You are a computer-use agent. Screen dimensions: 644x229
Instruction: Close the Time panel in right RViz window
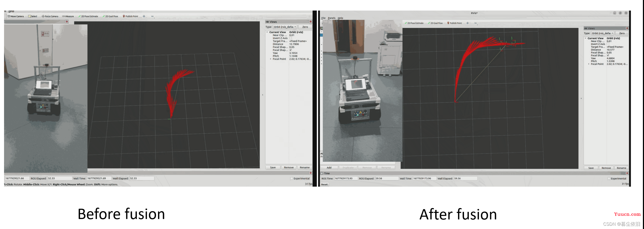click(x=627, y=173)
